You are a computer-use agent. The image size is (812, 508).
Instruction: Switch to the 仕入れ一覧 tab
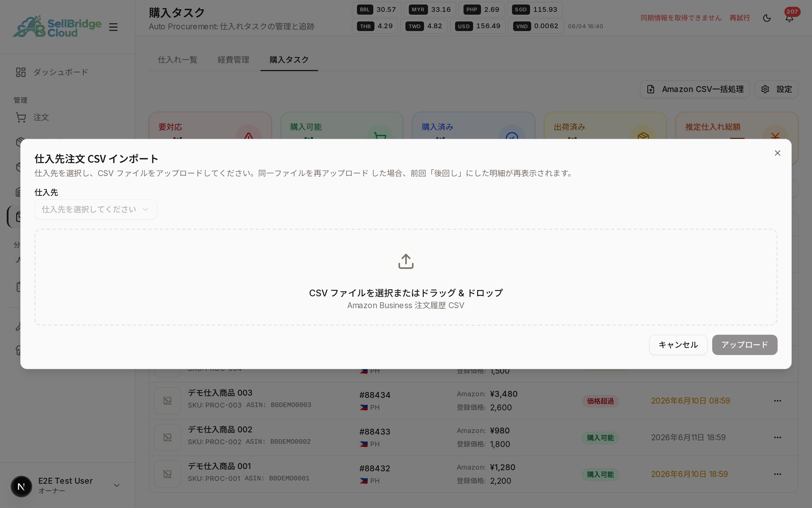pyautogui.click(x=178, y=60)
